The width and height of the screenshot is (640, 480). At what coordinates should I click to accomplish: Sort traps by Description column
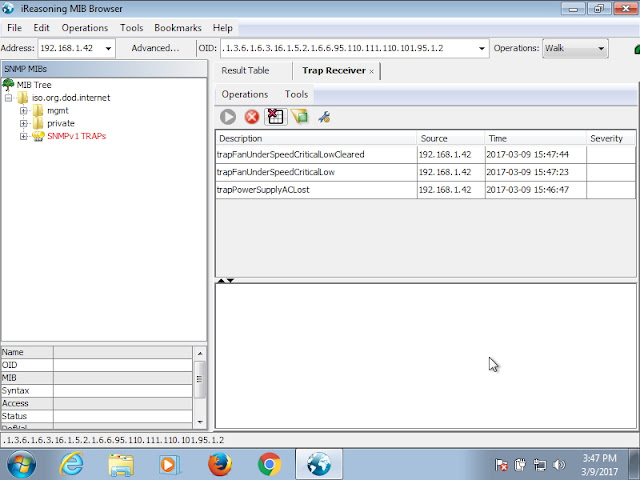pyautogui.click(x=316, y=138)
